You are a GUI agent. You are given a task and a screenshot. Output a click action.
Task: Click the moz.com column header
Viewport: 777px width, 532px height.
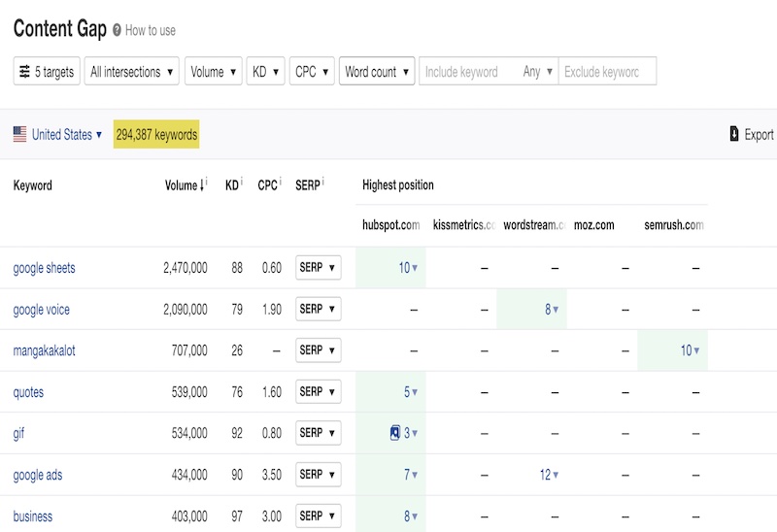pyautogui.click(x=593, y=225)
